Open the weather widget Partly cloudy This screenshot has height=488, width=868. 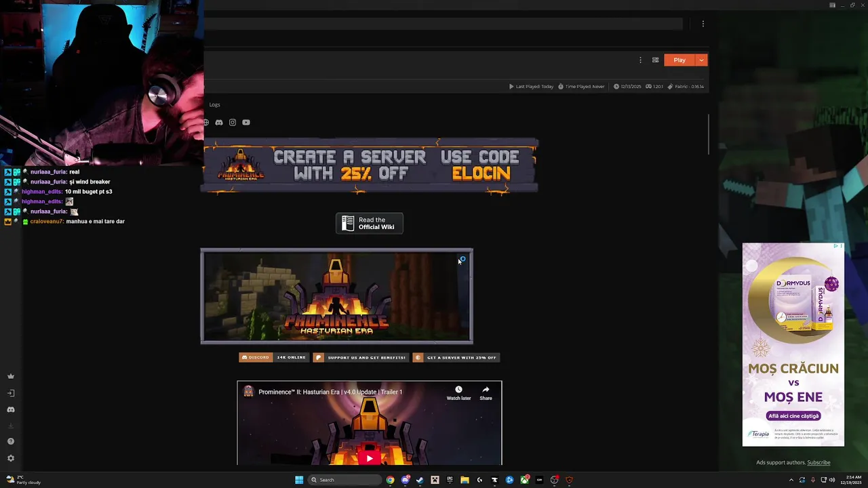click(x=24, y=480)
